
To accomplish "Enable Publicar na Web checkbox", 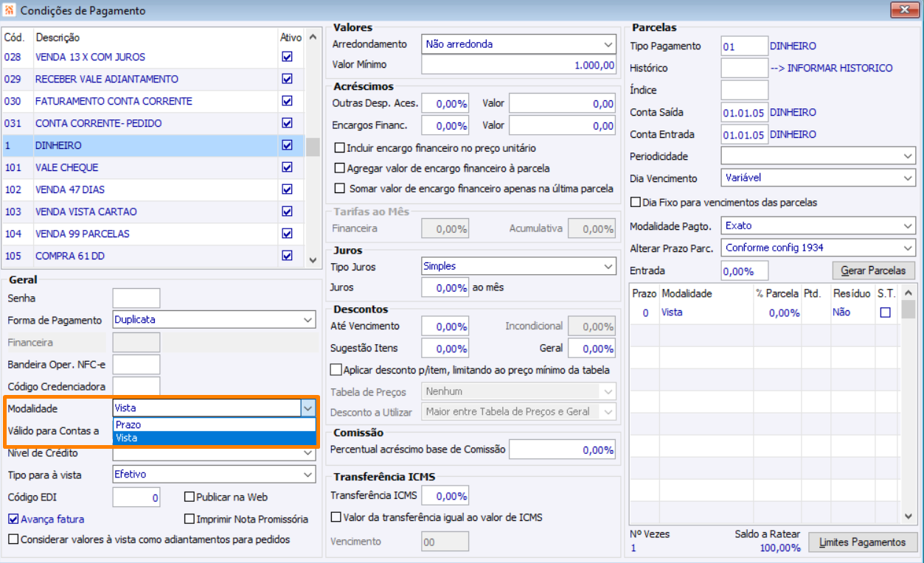I will pos(190,497).
